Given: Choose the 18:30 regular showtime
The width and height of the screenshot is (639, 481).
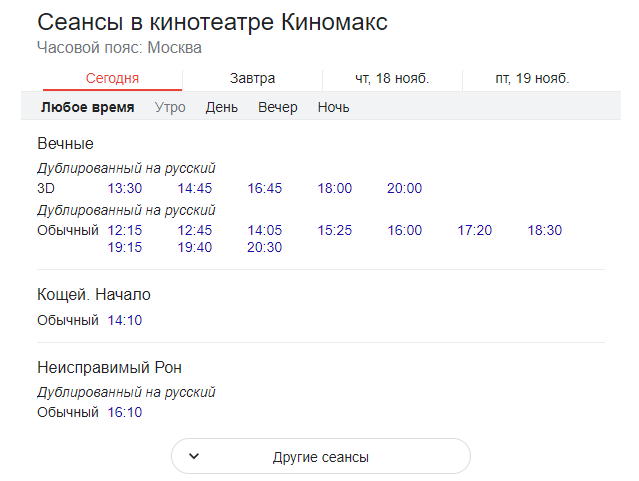Looking at the screenshot, I should click(545, 230).
